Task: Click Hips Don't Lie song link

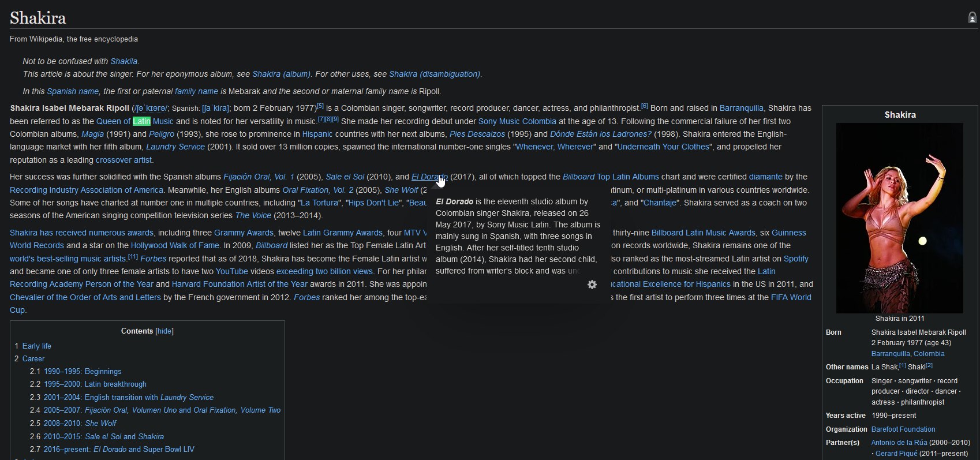Action: tap(373, 203)
